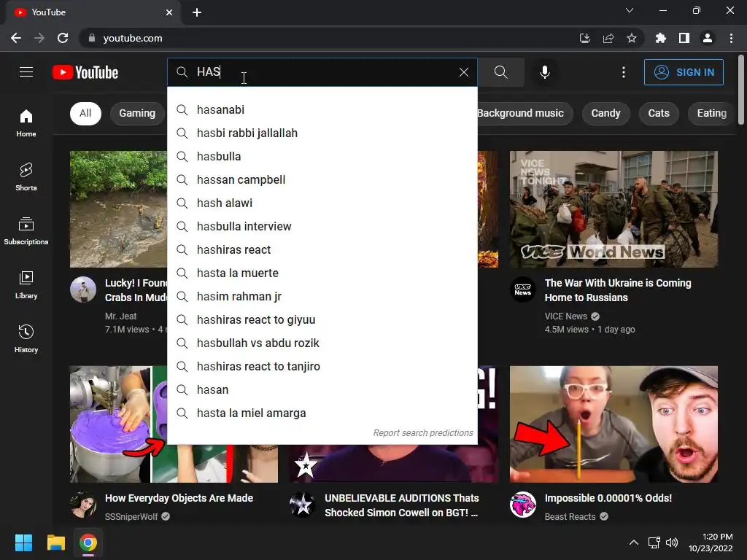Click the VICE News channel avatar

[522, 289]
